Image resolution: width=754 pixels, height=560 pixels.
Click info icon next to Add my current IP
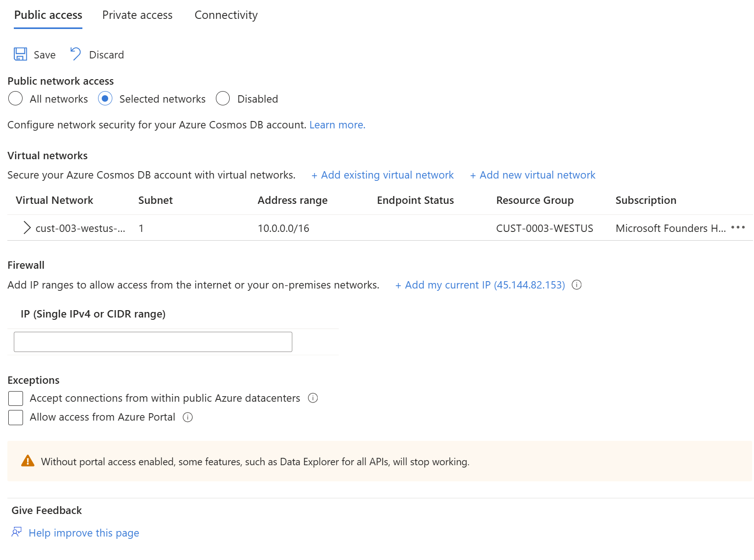point(576,285)
